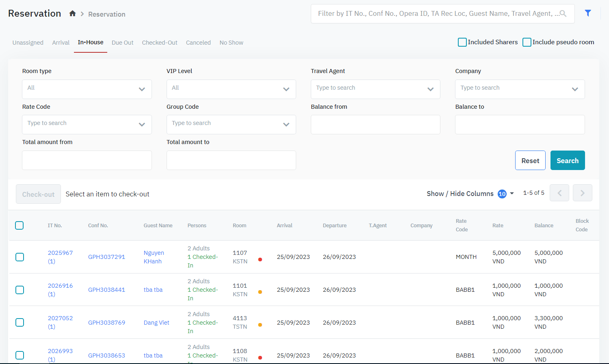Switch to the Due Out tab
Screen dimensions: 609x364
pyautogui.click(x=122, y=43)
